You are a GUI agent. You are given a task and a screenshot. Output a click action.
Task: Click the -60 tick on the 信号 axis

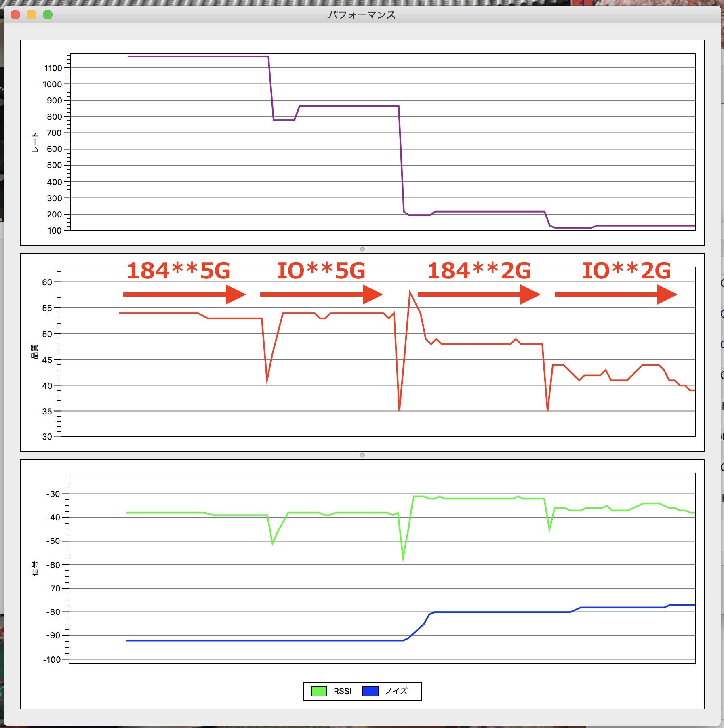(x=53, y=565)
